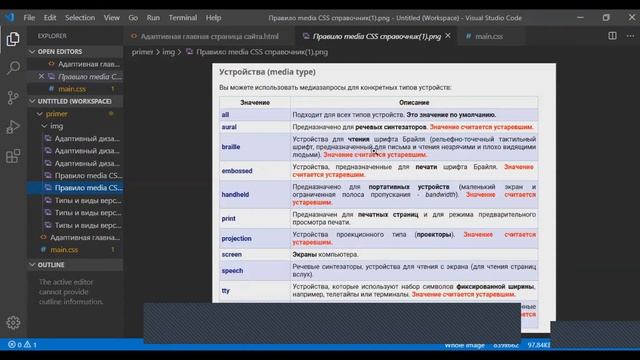Image resolution: width=640 pixels, height=360 pixels.
Task: Open the File menu
Action: (29, 18)
